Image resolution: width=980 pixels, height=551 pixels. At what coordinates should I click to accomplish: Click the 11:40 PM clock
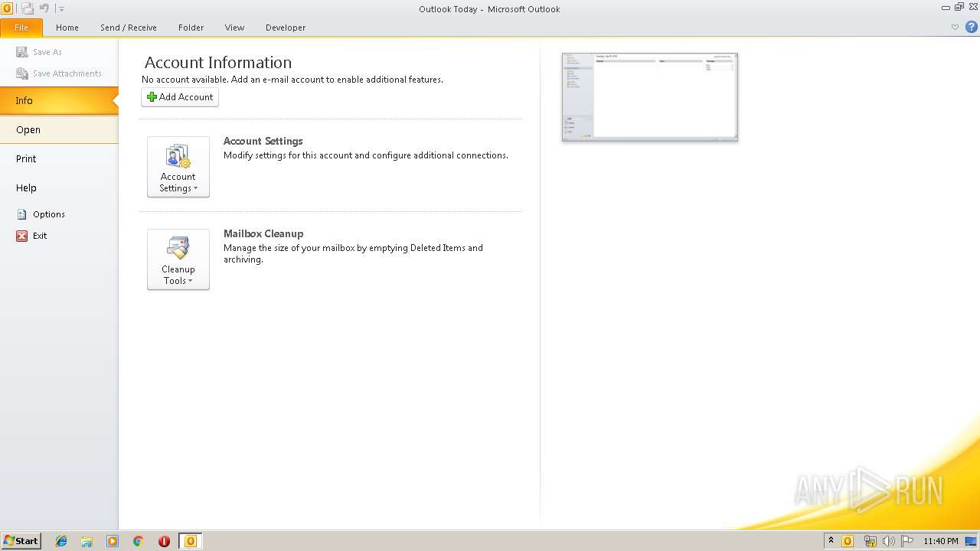[x=940, y=541]
